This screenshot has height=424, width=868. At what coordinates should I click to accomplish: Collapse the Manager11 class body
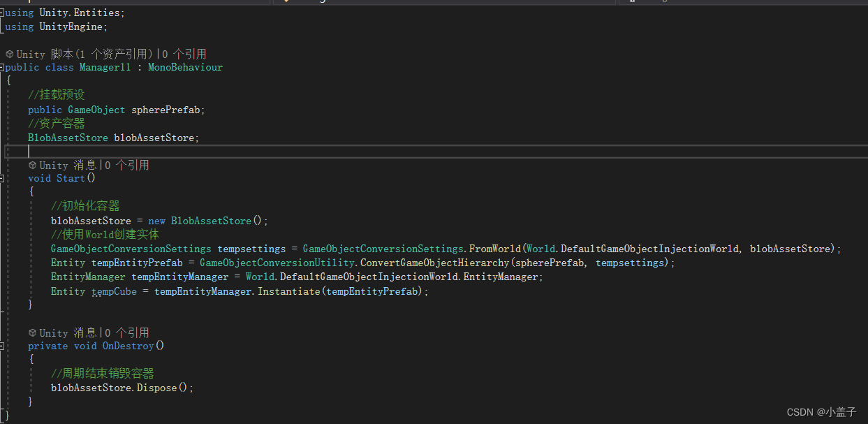[2, 67]
